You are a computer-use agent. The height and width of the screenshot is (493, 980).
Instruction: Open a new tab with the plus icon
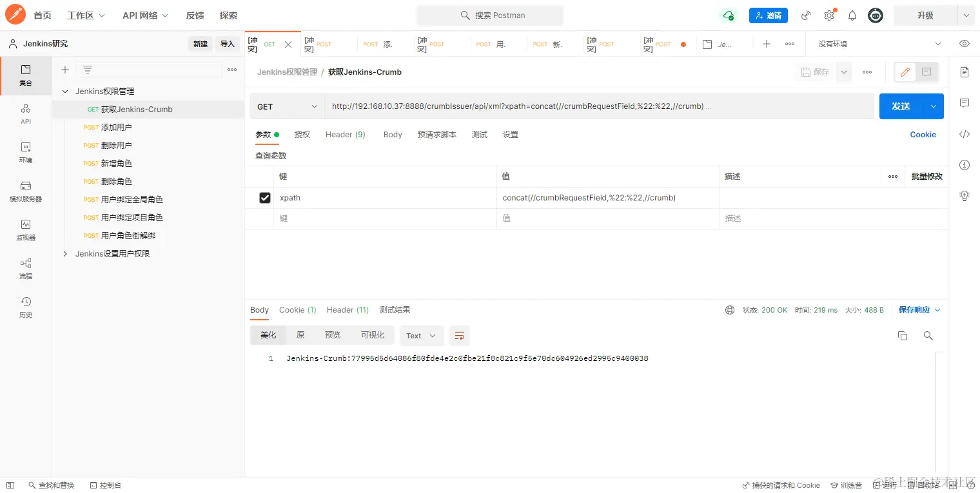click(767, 44)
